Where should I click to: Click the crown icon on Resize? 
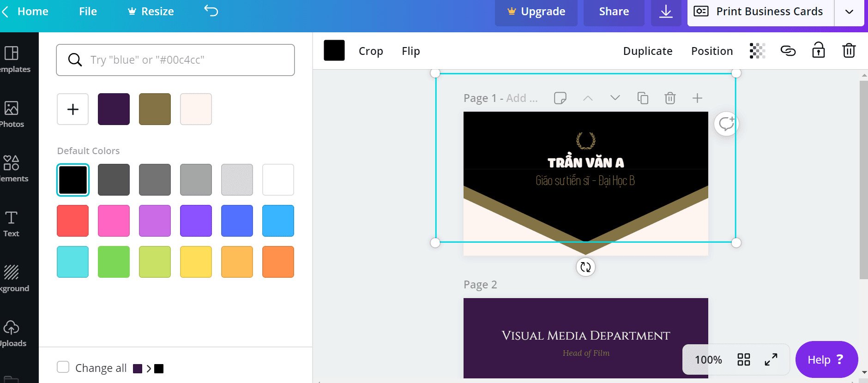(132, 11)
